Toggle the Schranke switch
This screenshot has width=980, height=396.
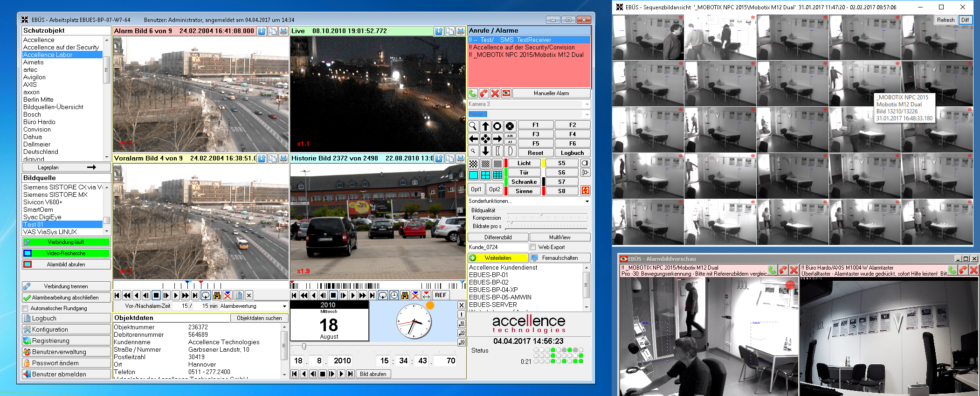tap(524, 182)
